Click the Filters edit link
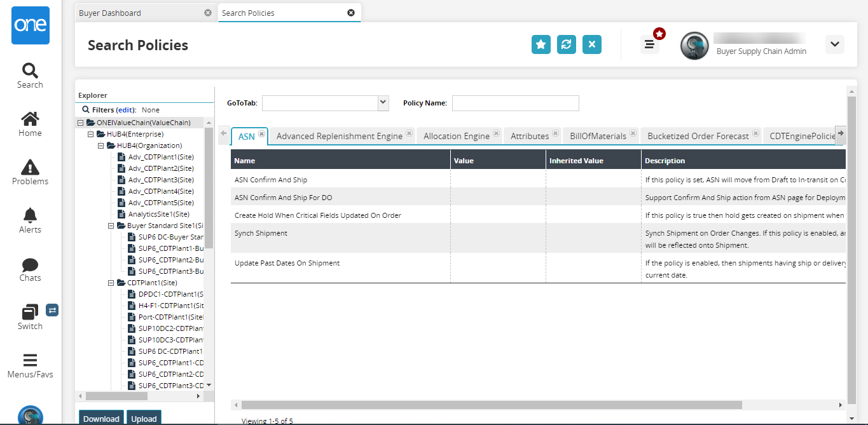This screenshot has width=868, height=425. tap(125, 110)
